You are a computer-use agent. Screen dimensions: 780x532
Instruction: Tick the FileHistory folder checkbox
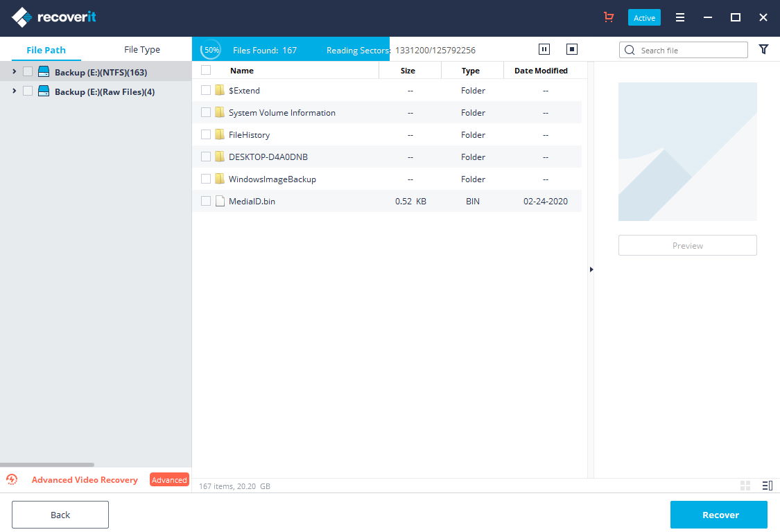point(206,134)
